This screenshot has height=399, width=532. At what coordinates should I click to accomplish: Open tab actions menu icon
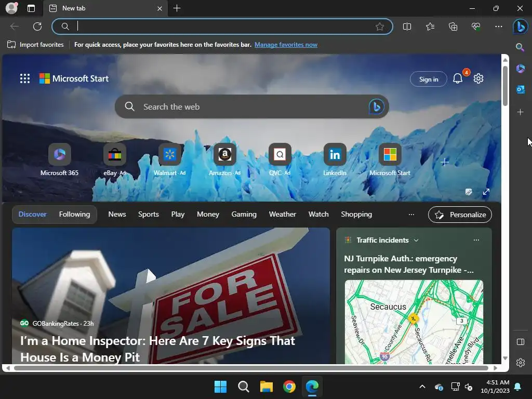tap(31, 8)
